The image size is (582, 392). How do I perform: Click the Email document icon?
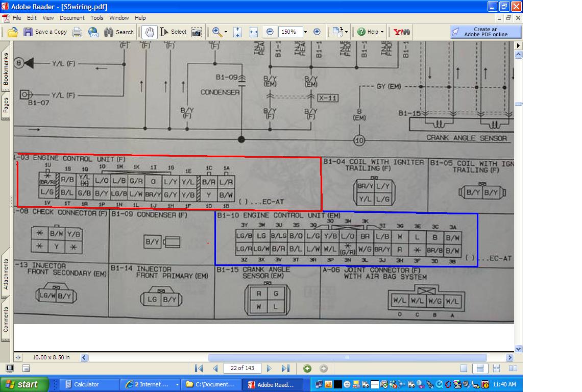(x=93, y=32)
